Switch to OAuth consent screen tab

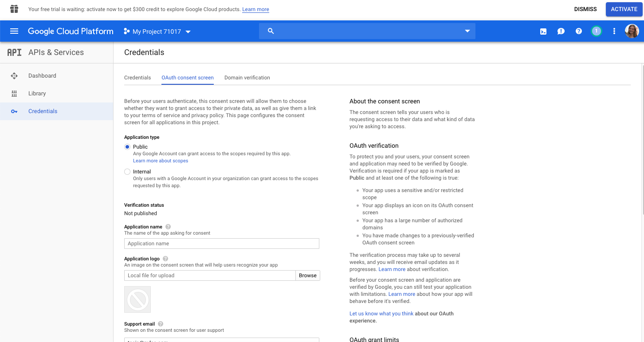(x=188, y=78)
